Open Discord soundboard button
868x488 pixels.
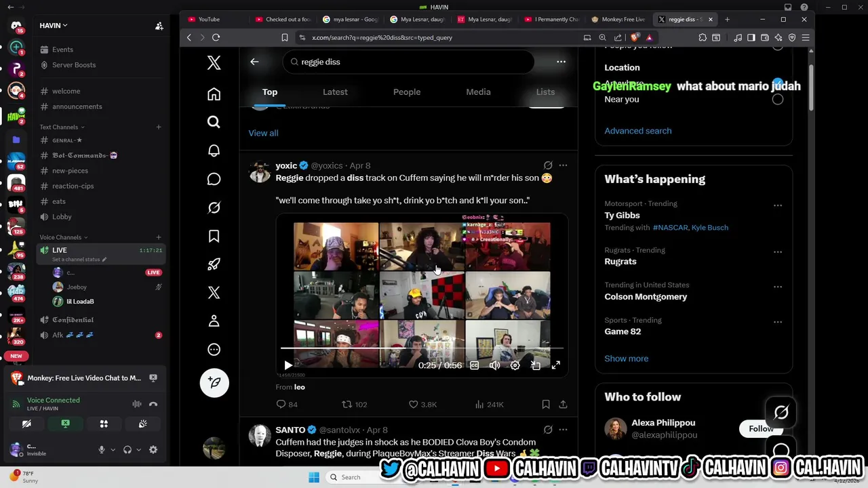pyautogui.click(x=143, y=424)
